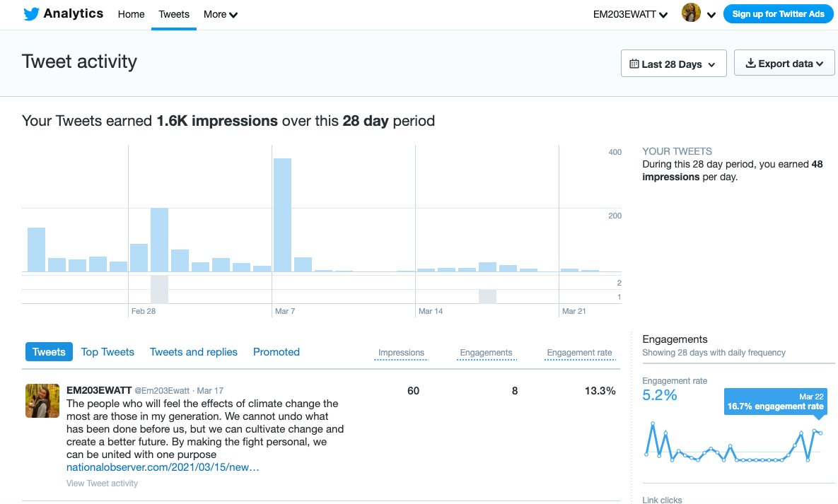
Task: Switch to Tweets and replies tab
Action: 194,352
